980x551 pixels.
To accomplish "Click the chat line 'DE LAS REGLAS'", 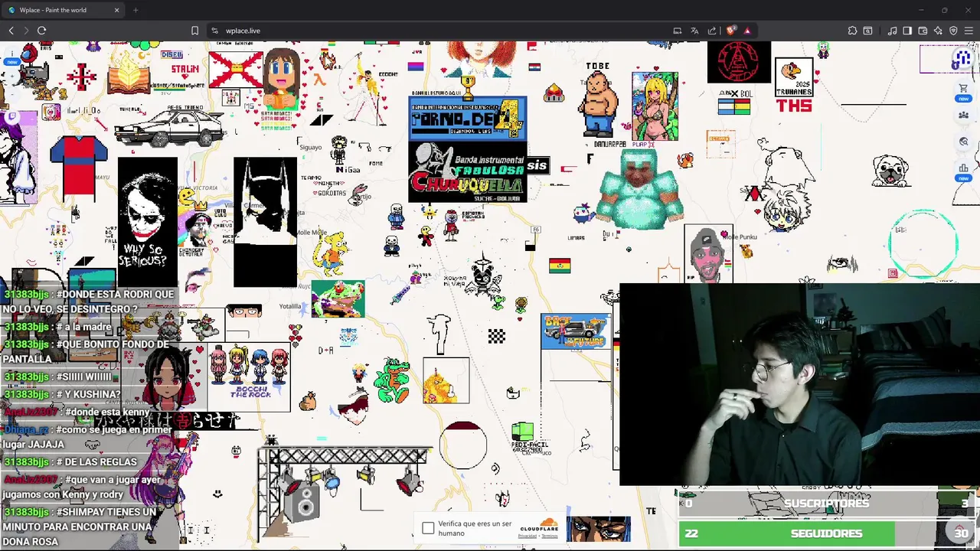I will point(70,461).
